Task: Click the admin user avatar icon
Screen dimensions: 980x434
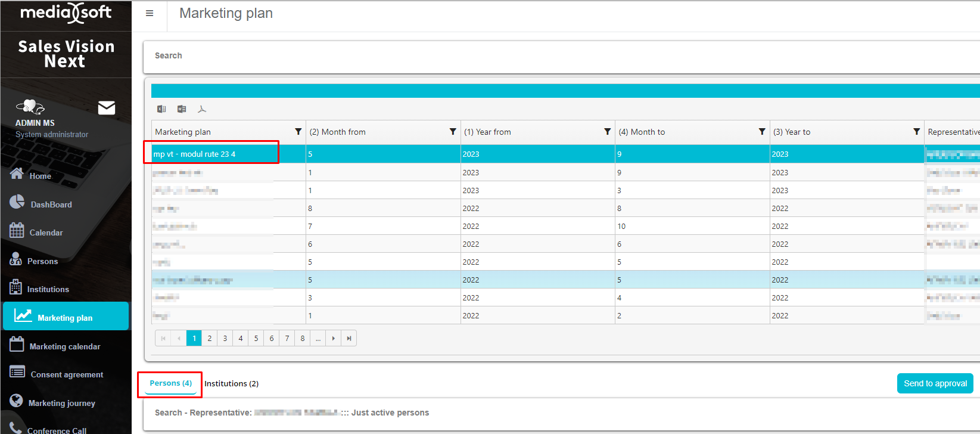Action: click(30, 107)
